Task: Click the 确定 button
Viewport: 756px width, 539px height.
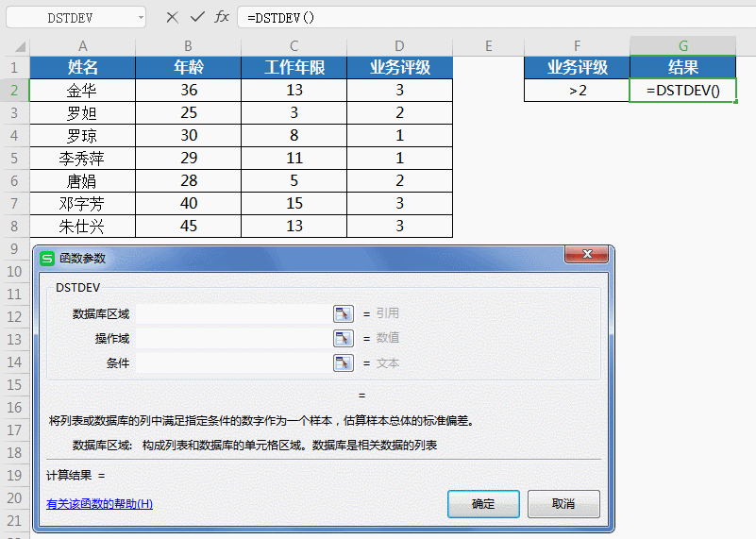Action: (x=483, y=504)
